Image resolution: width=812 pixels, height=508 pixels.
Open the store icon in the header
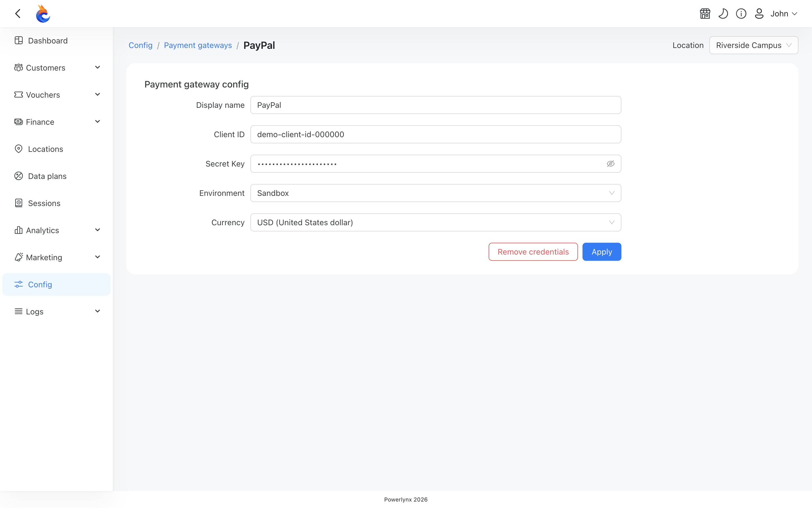coord(705,14)
